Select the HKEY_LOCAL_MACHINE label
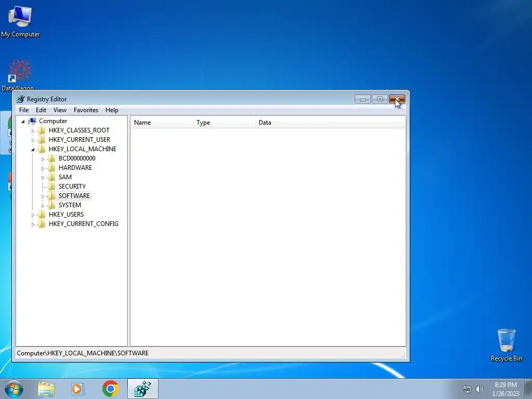This screenshot has height=399, width=532. click(83, 149)
